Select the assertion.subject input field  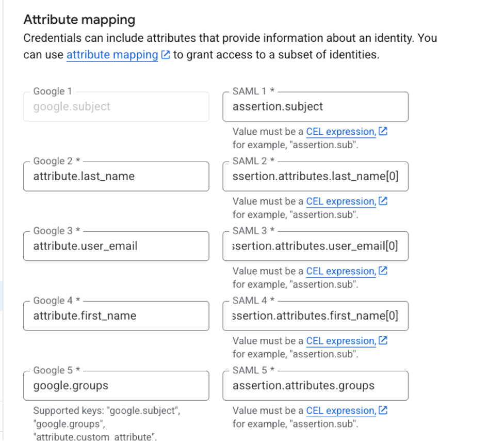click(x=315, y=106)
